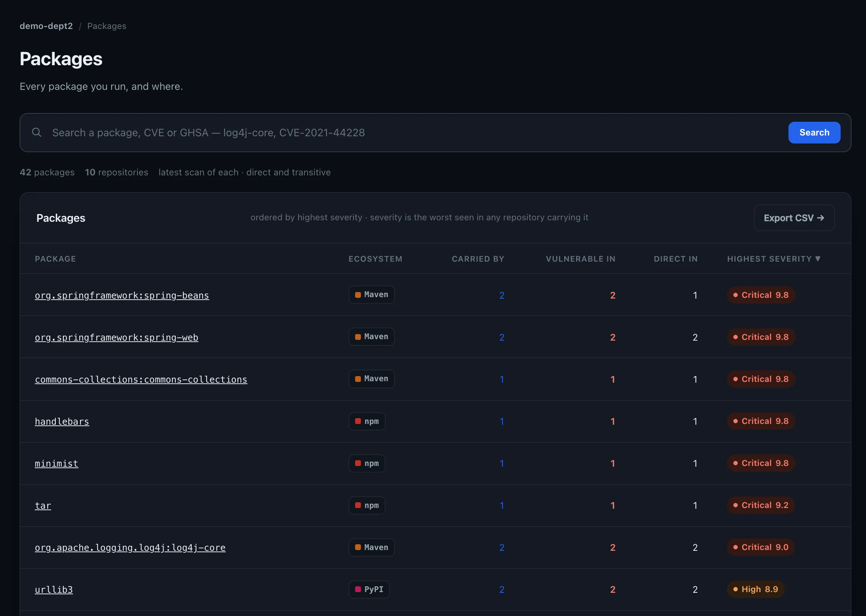Screen dimensions: 866x616
Task: Click the npm badge on the handlebars row
Action: click(x=367, y=421)
